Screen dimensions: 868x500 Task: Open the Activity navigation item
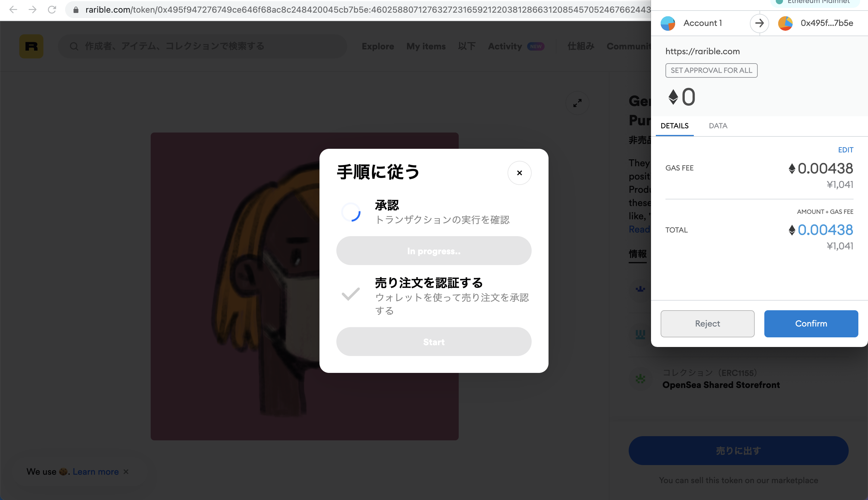[505, 46]
